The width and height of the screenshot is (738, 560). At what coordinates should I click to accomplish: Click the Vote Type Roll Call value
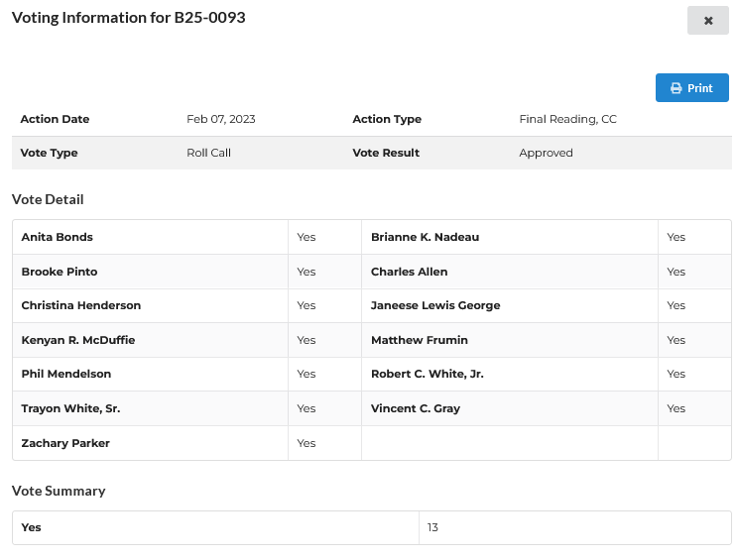[x=208, y=153]
